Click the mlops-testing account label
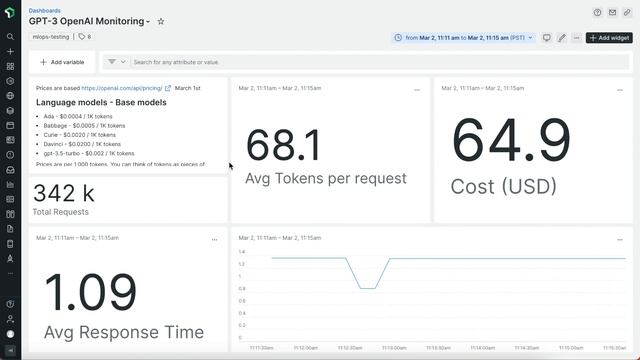 pyautogui.click(x=51, y=37)
